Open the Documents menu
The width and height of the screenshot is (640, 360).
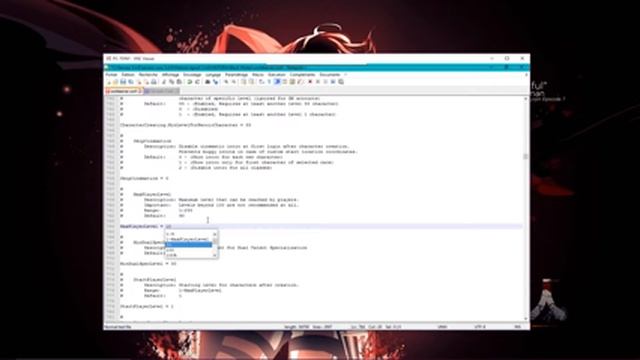(330, 75)
